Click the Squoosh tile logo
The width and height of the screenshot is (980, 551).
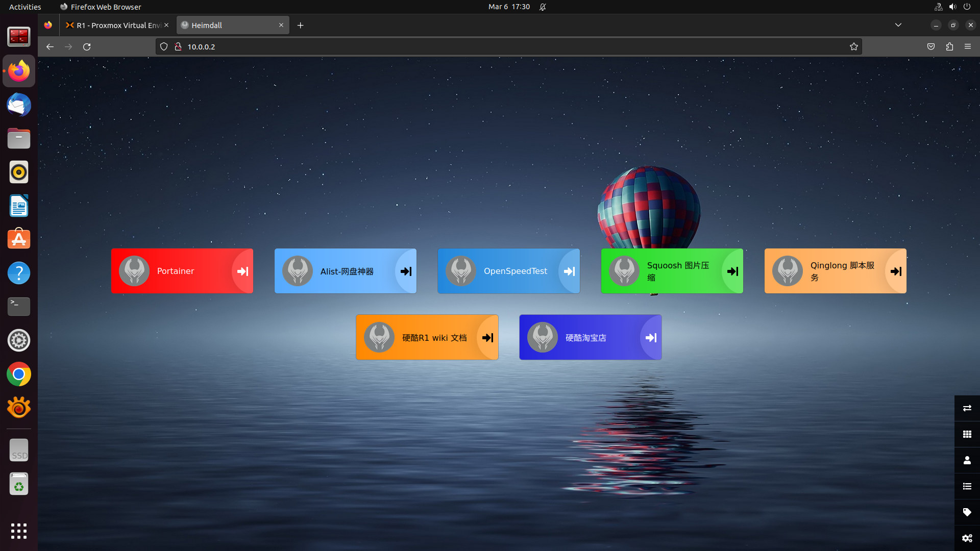[624, 271]
